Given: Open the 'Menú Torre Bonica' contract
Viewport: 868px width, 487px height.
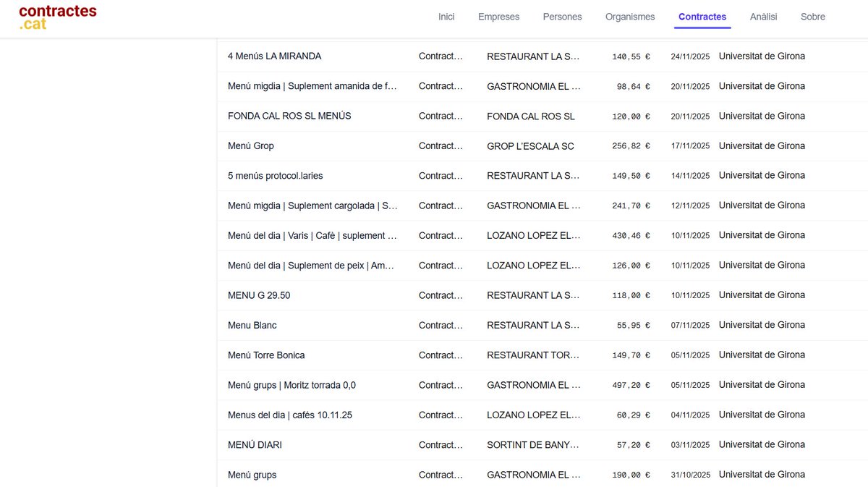Looking at the screenshot, I should 266,355.
